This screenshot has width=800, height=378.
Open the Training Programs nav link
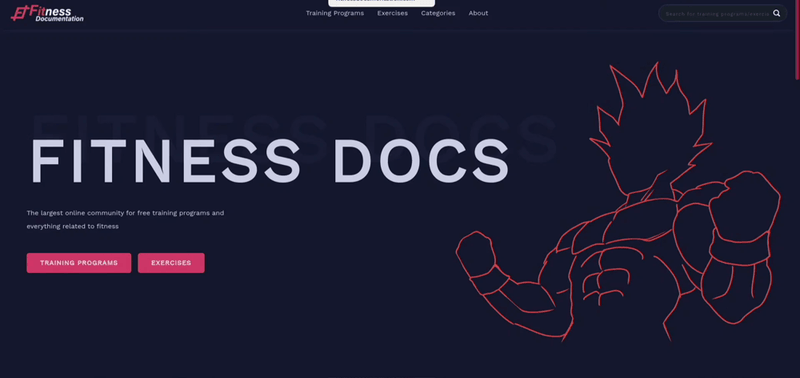[335, 13]
